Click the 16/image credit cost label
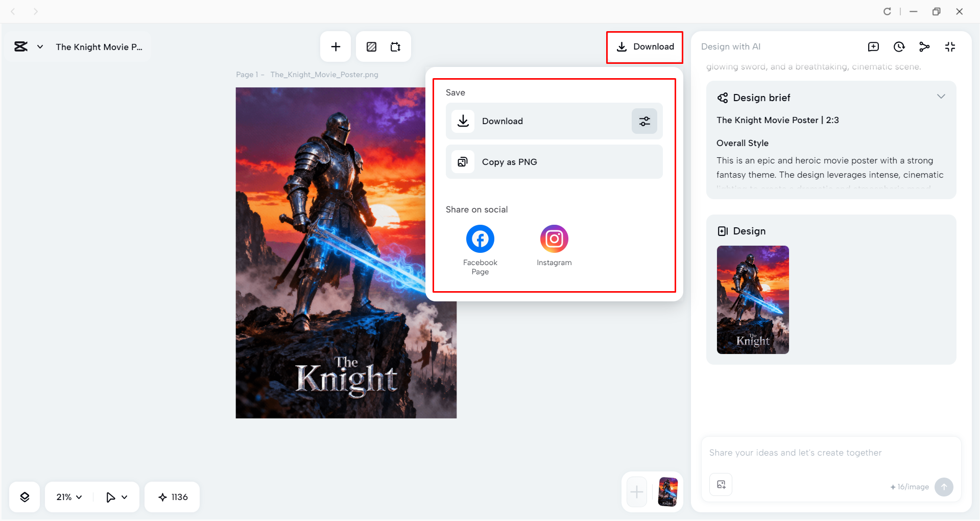The width and height of the screenshot is (980, 521). click(x=910, y=487)
